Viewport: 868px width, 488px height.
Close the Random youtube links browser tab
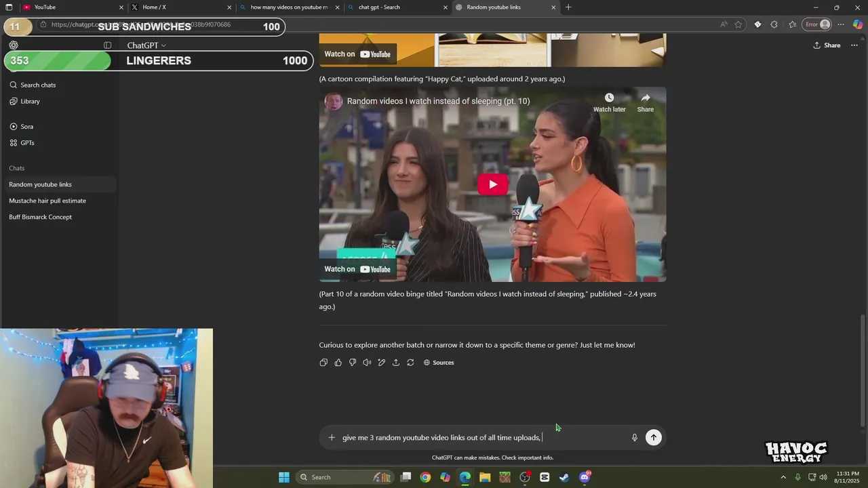tap(553, 7)
